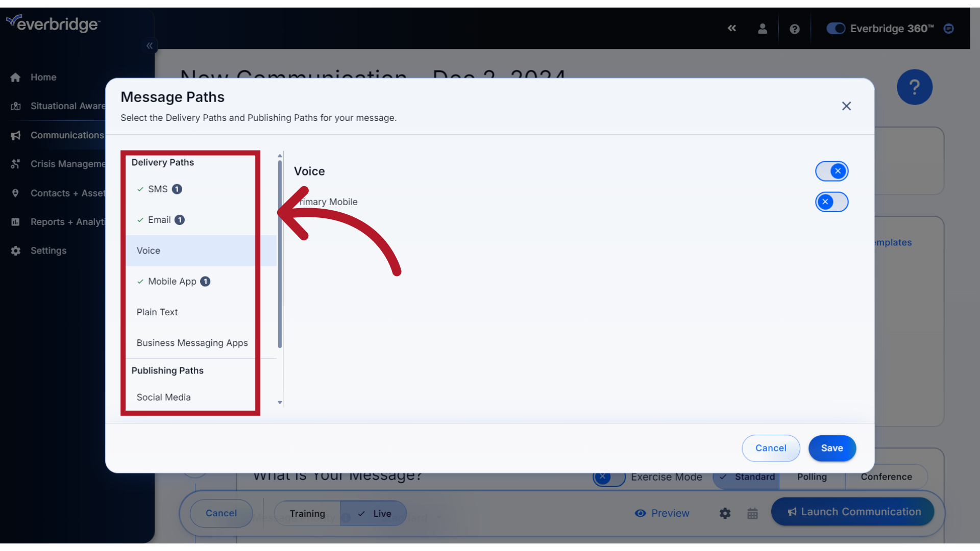Select Plain Text delivery path
This screenshot has width=980, height=551.
click(x=157, y=312)
